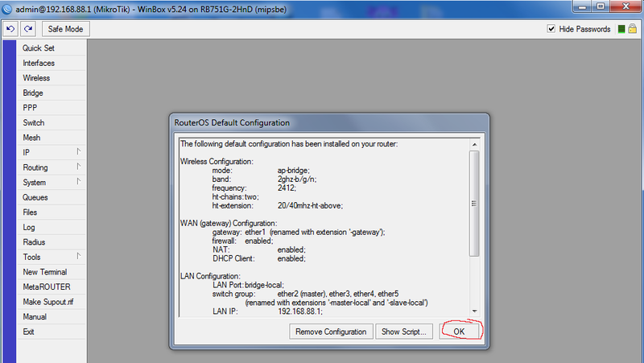Maximize the WinBox window
Screen dimensions: 644x363
[601, 6]
